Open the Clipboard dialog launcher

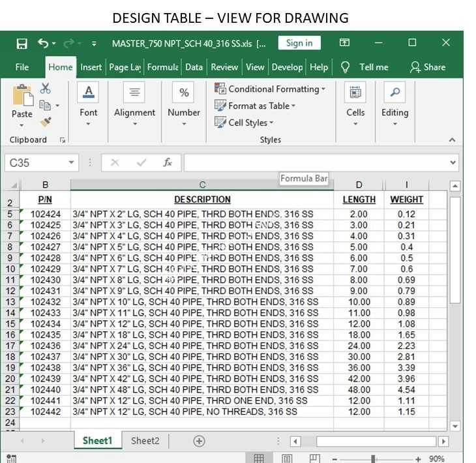click(63, 140)
